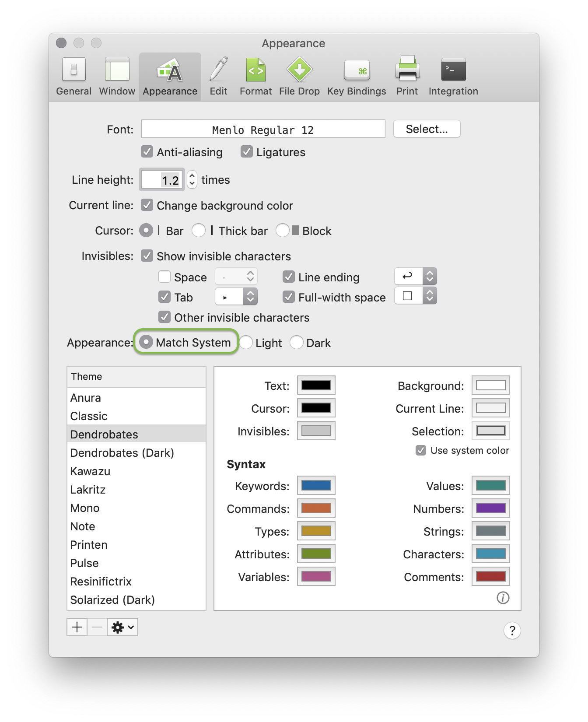Click the remove theme minus button
The image size is (588, 722).
(97, 627)
